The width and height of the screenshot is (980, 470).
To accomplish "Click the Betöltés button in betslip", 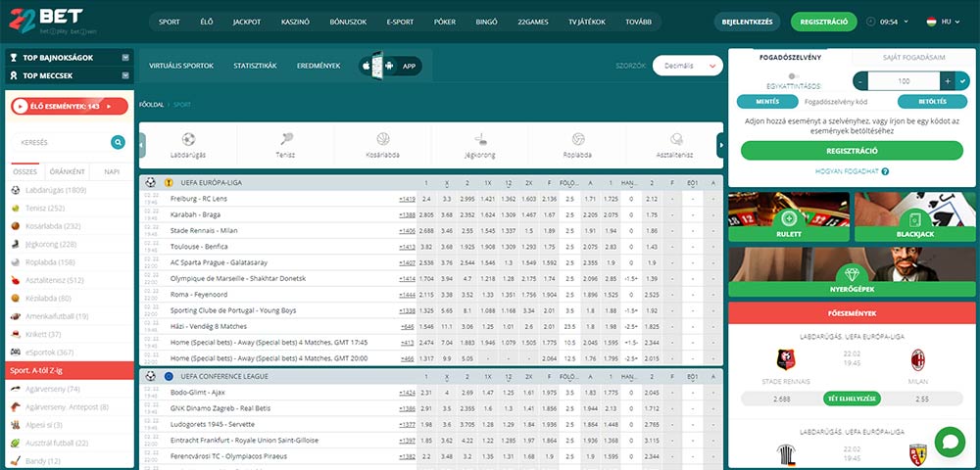I will (933, 102).
